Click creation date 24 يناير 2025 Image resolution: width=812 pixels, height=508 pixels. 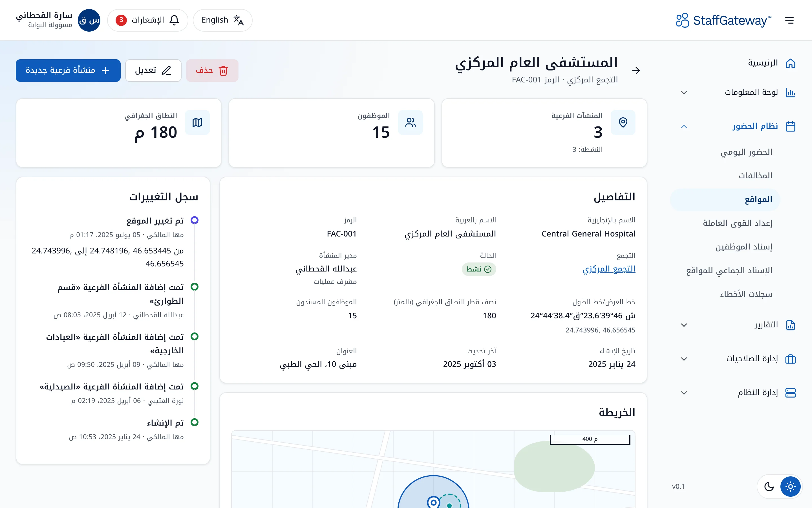[612, 364]
